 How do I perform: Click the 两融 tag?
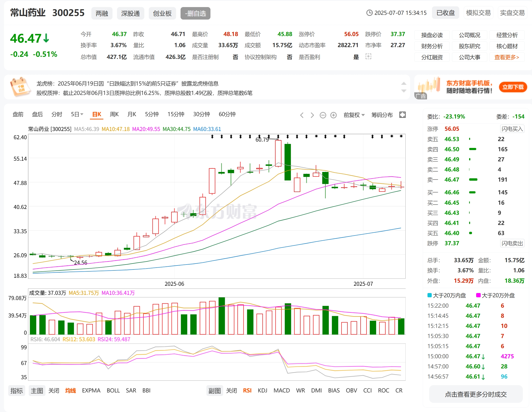(x=102, y=13)
